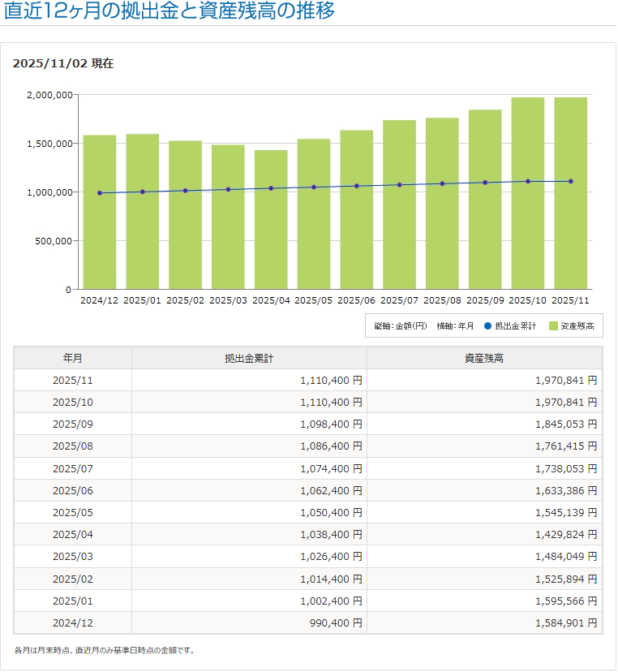Screen dimensions: 618x672
Task: Click the 2025/11 contribution line data point
Action: click(x=571, y=181)
